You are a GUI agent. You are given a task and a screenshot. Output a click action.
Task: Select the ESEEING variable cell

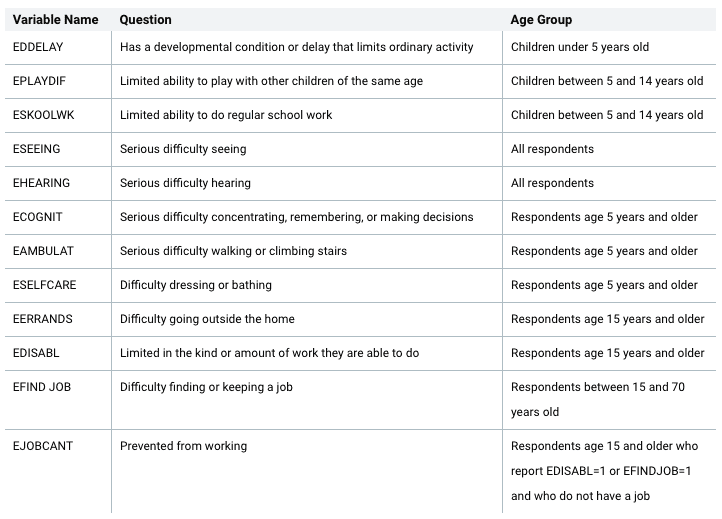coord(37,149)
